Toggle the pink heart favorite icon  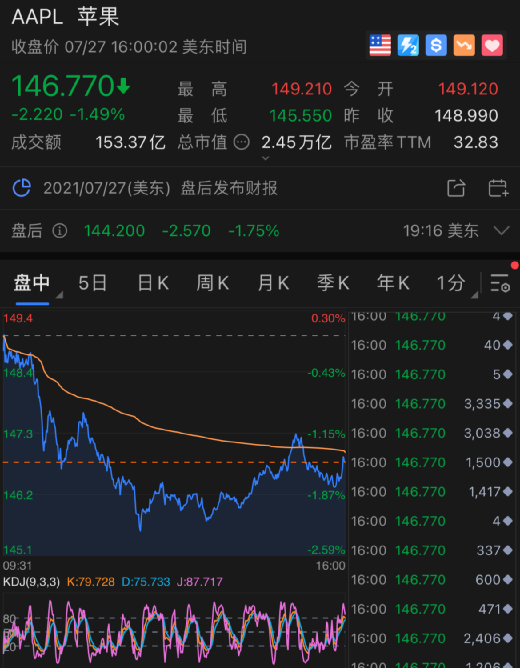(492, 45)
